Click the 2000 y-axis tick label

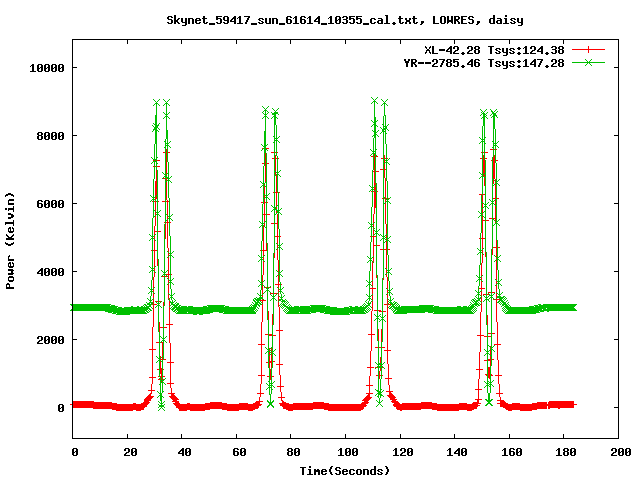(51, 340)
